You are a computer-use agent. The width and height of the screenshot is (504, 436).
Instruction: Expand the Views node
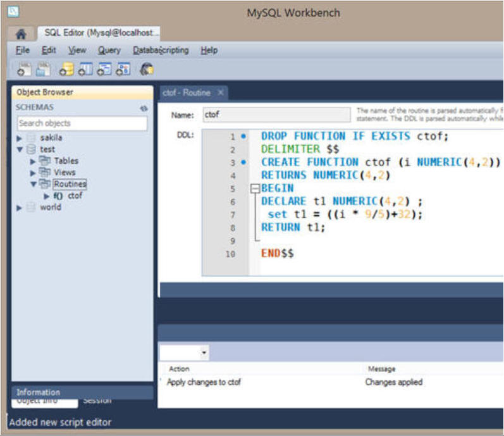point(32,173)
